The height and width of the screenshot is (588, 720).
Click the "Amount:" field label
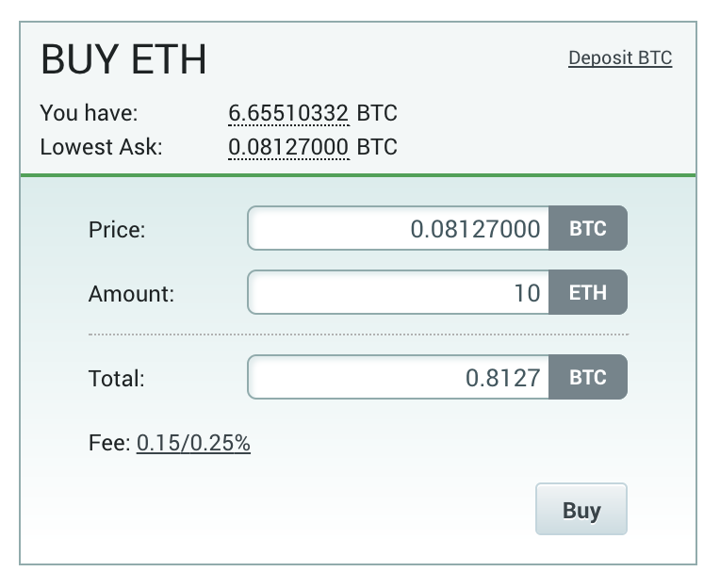(131, 294)
